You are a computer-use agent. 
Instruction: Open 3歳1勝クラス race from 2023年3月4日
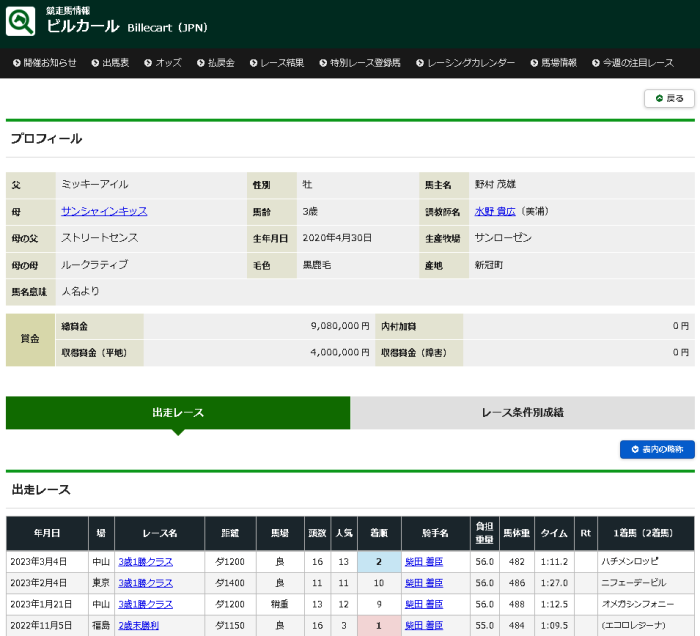145,562
